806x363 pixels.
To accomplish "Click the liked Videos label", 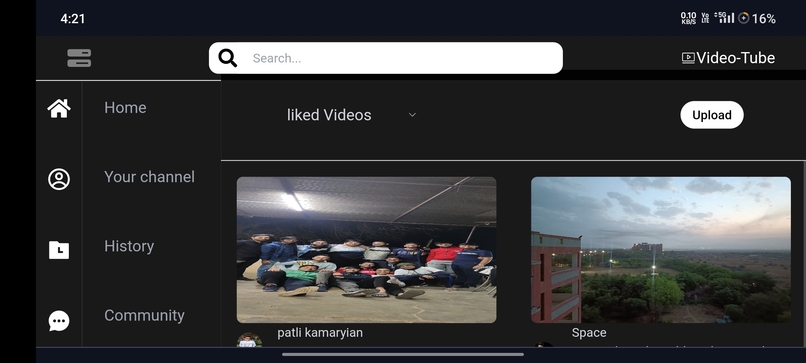I will point(329,115).
